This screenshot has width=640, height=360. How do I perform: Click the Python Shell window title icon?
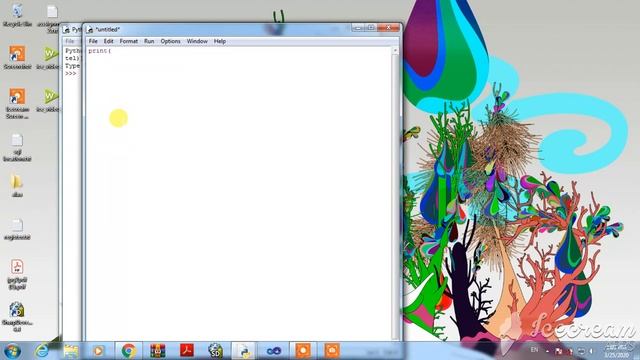point(67,29)
